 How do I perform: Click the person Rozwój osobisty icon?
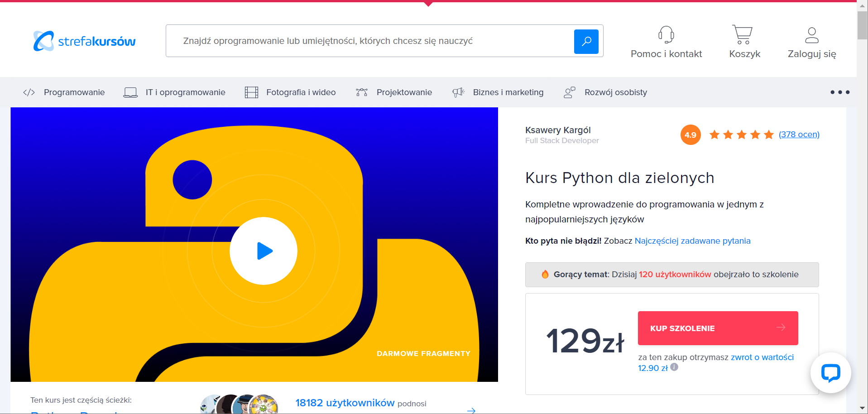(x=569, y=92)
